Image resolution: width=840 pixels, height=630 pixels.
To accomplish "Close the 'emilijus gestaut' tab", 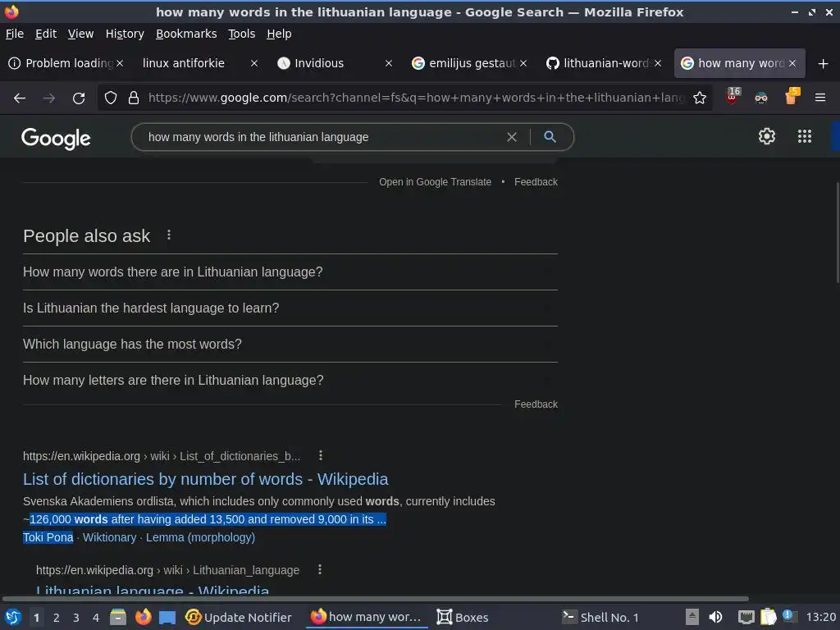I will pyautogui.click(x=523, y=64).
